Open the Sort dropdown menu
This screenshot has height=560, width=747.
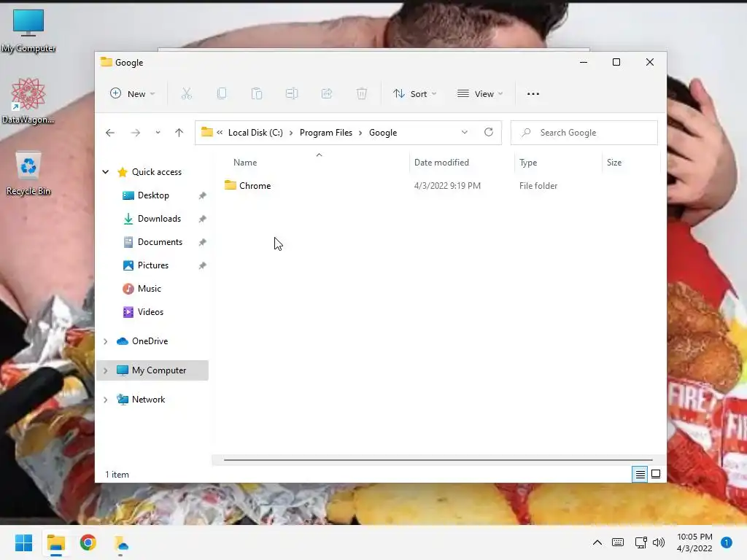tap(414, 94)
